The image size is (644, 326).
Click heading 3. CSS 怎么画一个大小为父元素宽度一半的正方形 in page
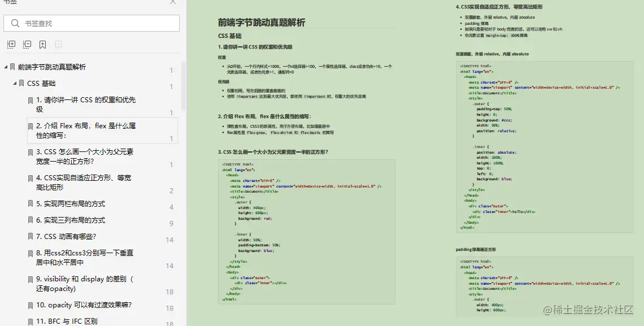(273, 152)
